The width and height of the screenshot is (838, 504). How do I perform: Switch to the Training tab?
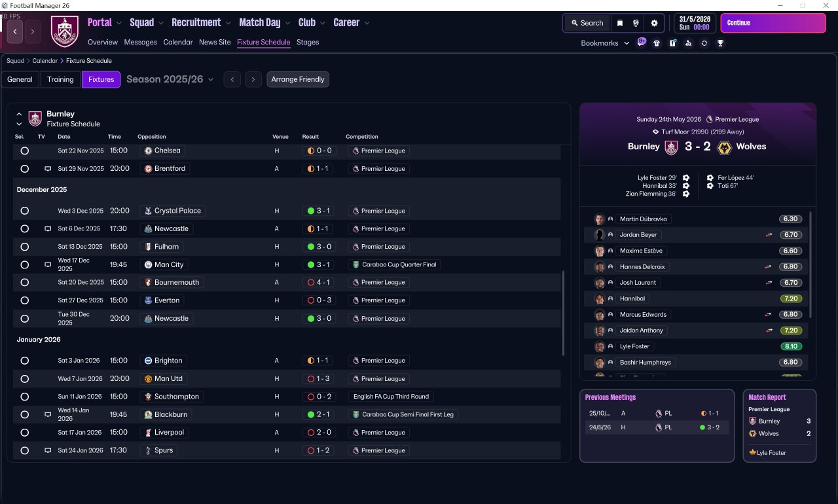point(60,79)
